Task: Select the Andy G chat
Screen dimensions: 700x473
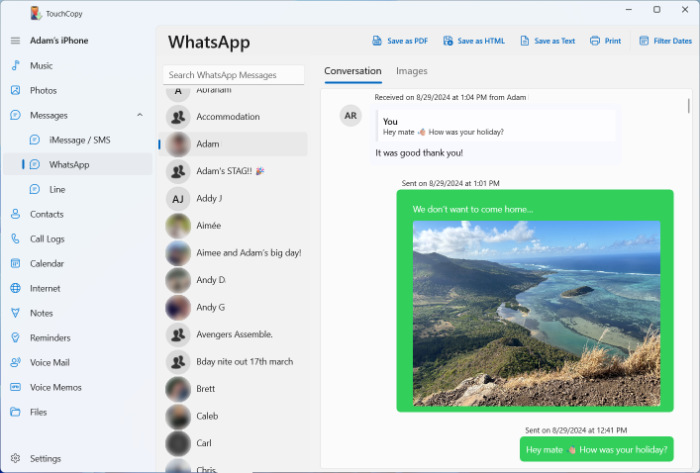Action: (x=233, y=307)
